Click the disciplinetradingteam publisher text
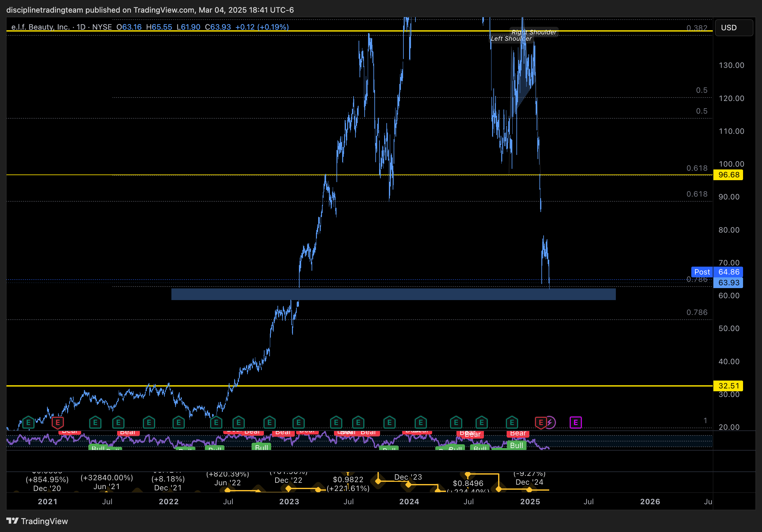This screenshot has width=762, height=532. click(x=45, y=10)
